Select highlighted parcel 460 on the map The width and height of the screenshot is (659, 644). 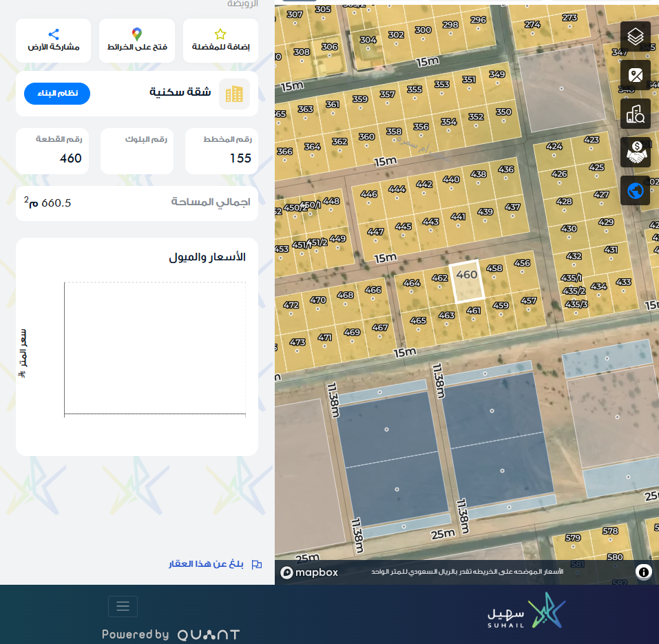pos(467,281)
